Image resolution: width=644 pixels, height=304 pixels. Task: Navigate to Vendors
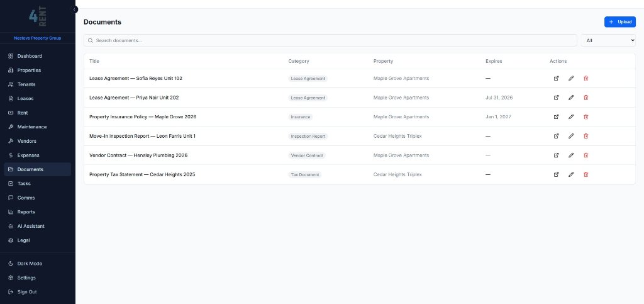37,141
